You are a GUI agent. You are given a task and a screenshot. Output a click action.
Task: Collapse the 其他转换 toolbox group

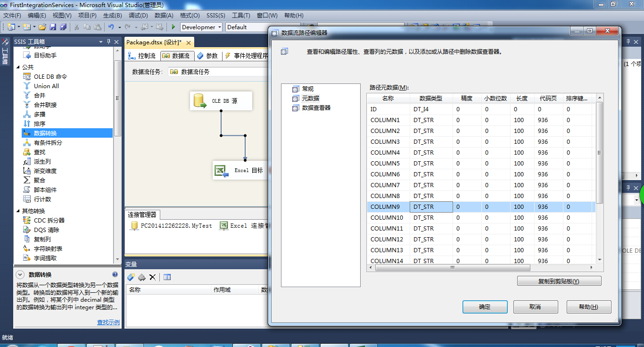coord(18,211)
